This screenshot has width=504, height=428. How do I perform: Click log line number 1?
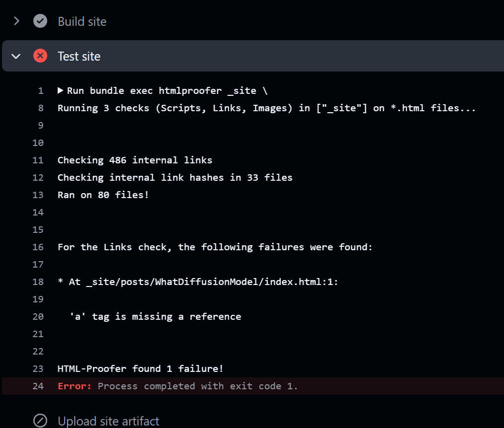tap(41, 91)
